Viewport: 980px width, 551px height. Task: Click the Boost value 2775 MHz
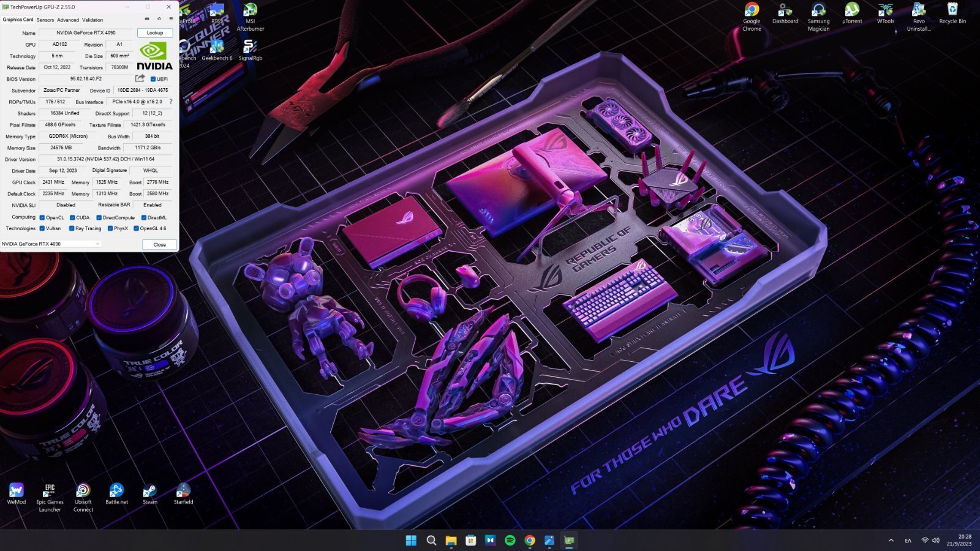point(157,182)
